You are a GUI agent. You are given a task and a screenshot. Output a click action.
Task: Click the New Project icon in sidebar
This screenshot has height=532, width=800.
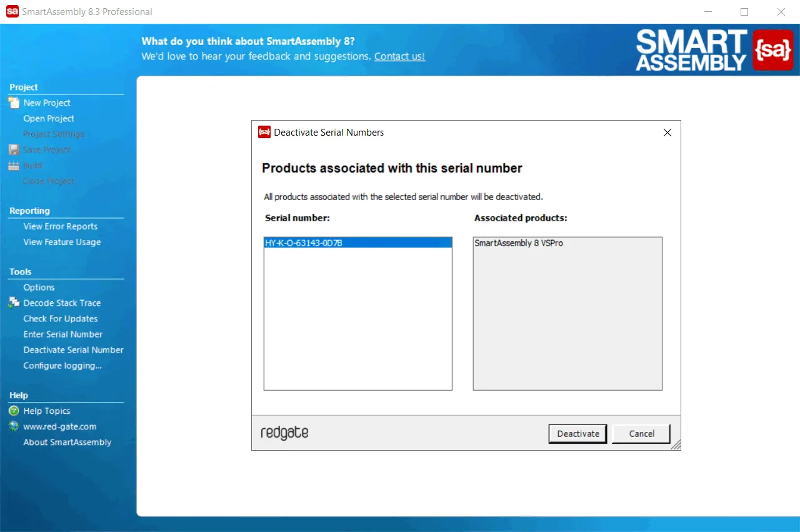[14, 103]
